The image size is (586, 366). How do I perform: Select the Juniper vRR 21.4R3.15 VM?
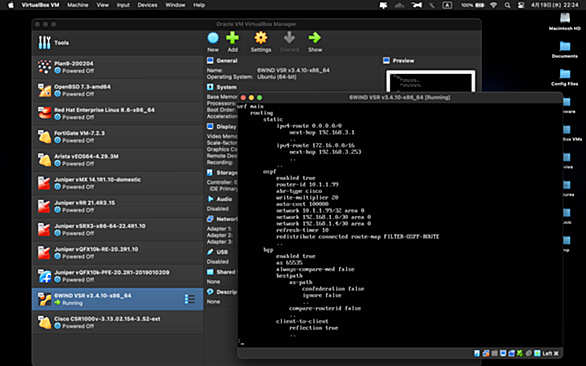click(x=118, y=206)
